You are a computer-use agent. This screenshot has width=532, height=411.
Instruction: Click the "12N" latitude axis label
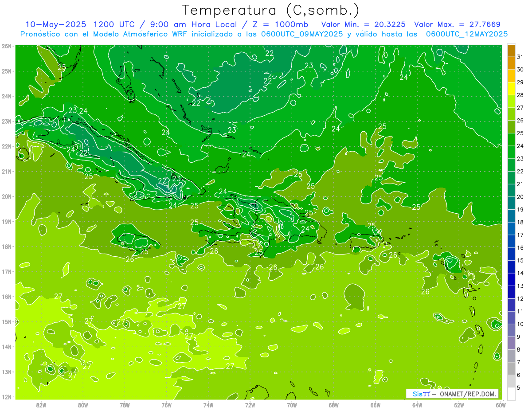[7, 397]
